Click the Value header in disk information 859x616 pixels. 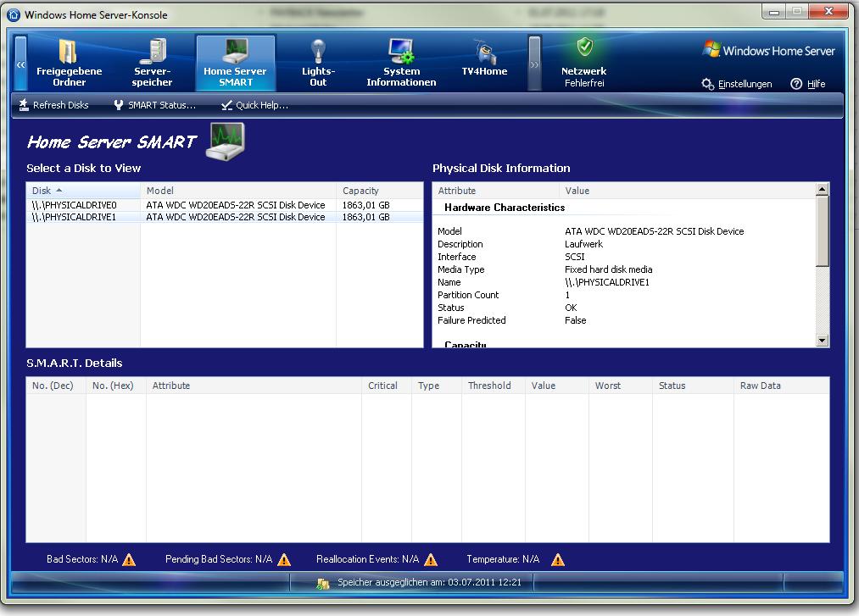(x=688, y=191)
